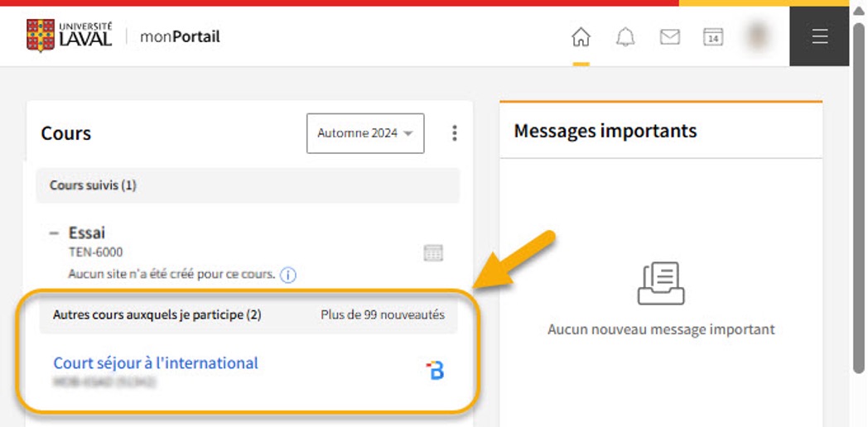The width and height of the screenshot is (868, 427).
Task: Click Aucun nouveau message important text
Action: [x=661, y=329]
